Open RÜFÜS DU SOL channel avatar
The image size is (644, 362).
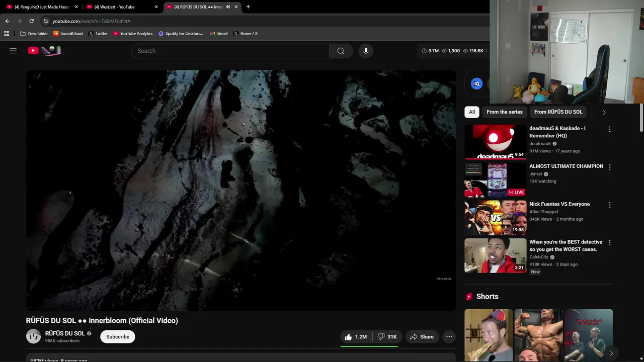[33, 336]
